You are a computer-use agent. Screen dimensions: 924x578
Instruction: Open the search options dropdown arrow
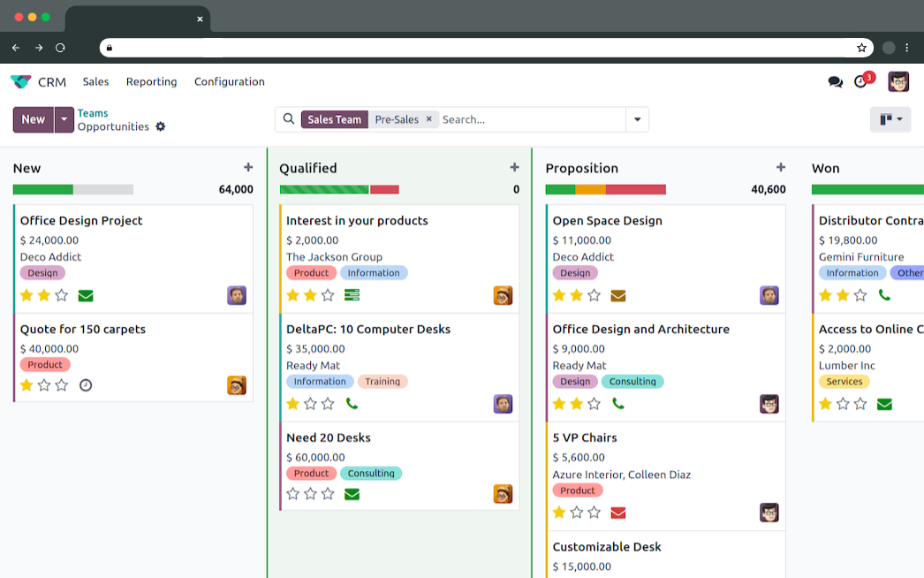(x=637, y=119)
